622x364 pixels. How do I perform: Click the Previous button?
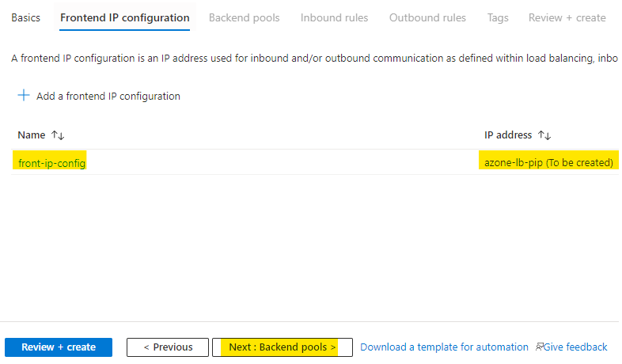click(x=168, y=347)
